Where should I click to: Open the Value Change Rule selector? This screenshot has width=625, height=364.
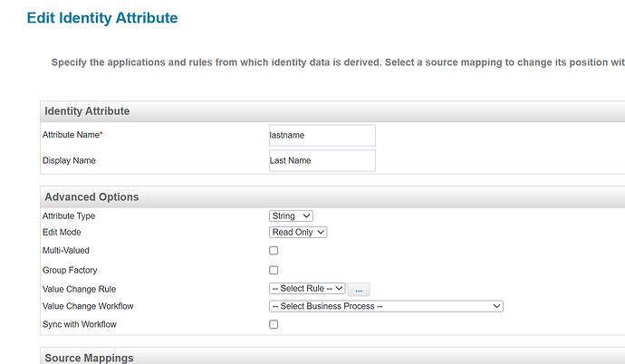pyautogui.click(x=307, y=288)
